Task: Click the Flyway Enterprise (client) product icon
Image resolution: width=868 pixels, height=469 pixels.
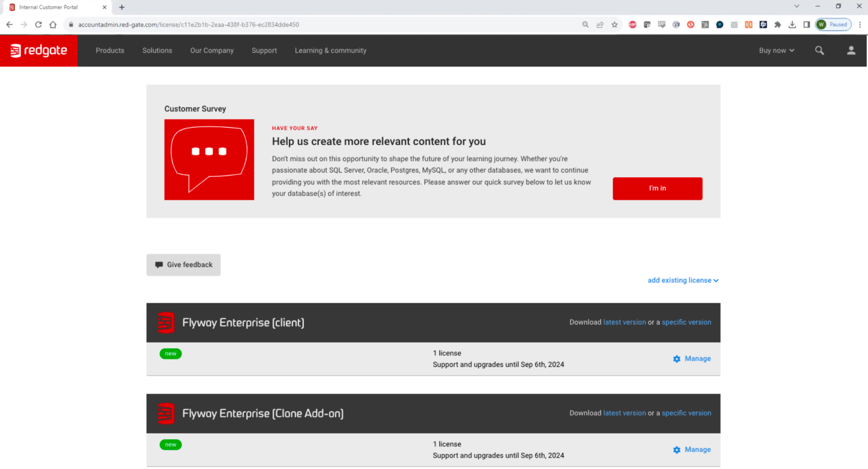Action: (x=166, y=322)
